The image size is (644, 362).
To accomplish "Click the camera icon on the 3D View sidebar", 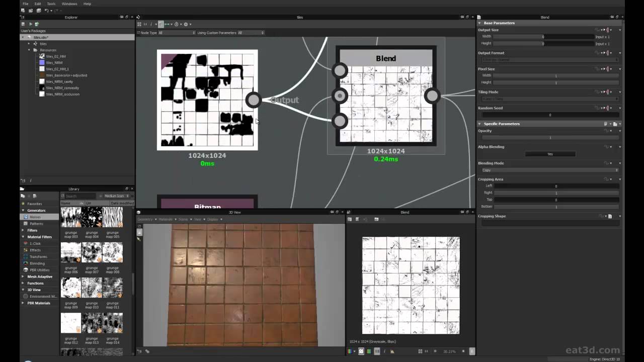I will tap(139, 232).
